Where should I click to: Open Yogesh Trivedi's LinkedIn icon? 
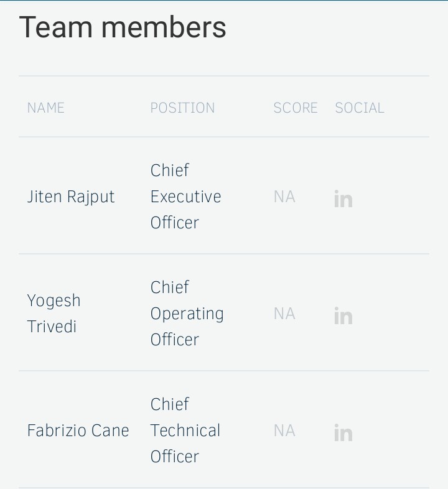343,315
